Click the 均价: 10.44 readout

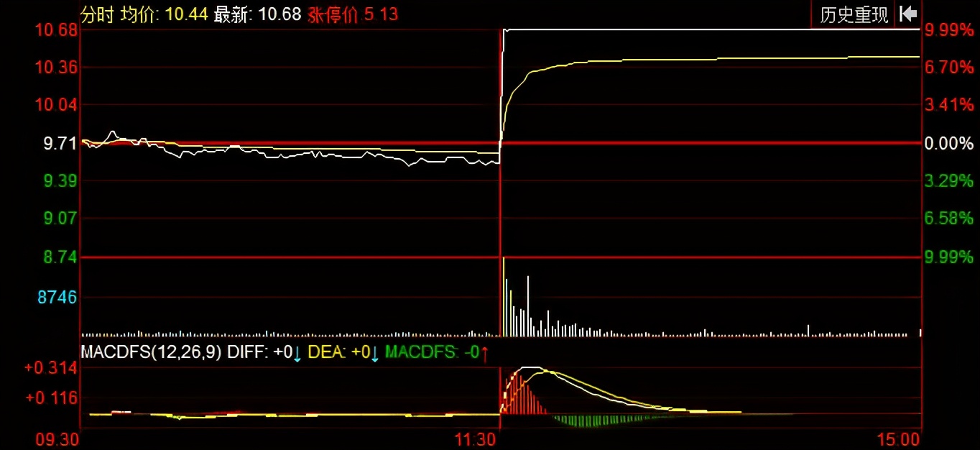pyautogui.click(x=165, y=14)
